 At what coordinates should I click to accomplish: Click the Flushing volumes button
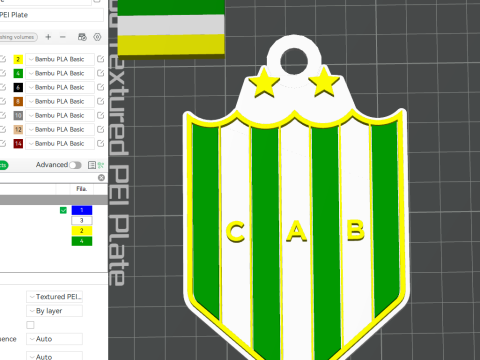coord(18,37)
